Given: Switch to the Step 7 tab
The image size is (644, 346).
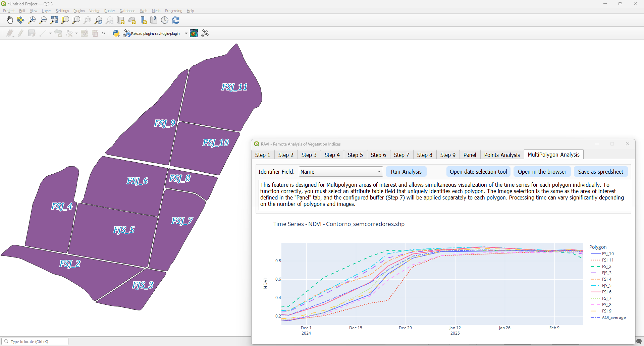Looking at the screenshot, I should coord(401,155).
